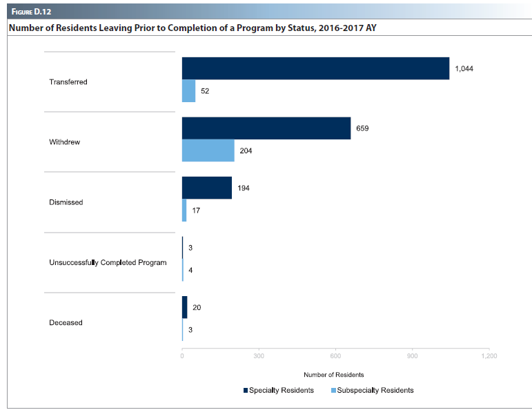Image resolution: width=532 pixels, height=410 pixels.
Task: Click the Transferred category label
Action: pos(68,82)
